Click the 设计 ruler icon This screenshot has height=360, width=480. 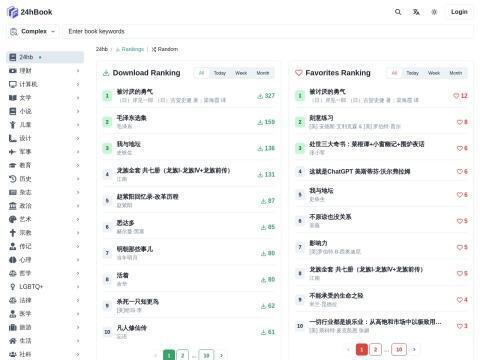13,138
